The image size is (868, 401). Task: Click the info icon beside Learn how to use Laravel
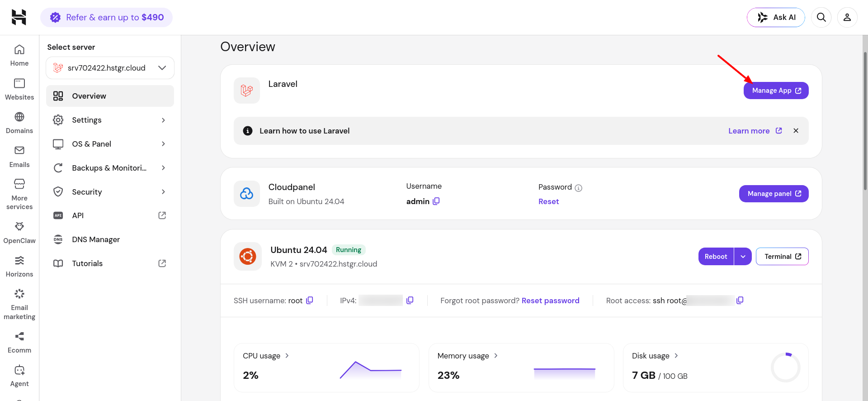click(x=248, y=131)
